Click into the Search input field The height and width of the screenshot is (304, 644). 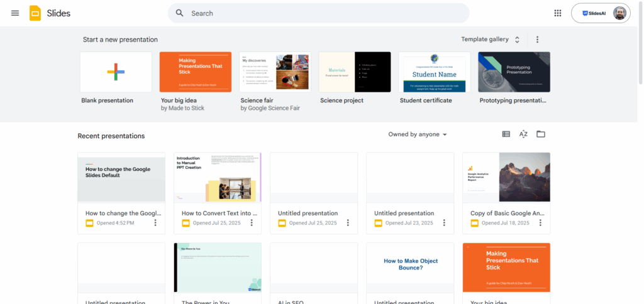tap(327, 13)
